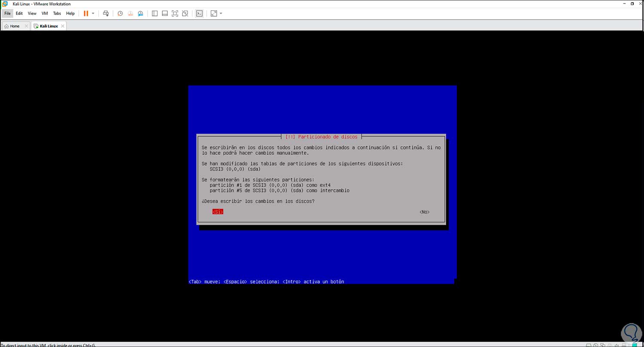Close the Kali Linux tab
The height and width of the screenshot is (347, 644).
pos(63,26)
